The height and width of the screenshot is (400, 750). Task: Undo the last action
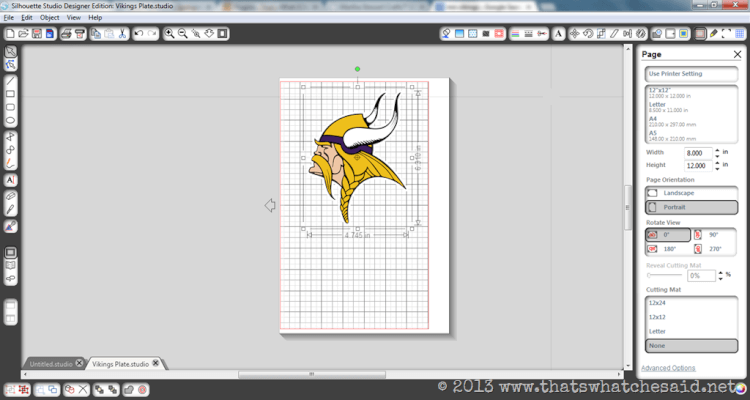pos(139,33)
